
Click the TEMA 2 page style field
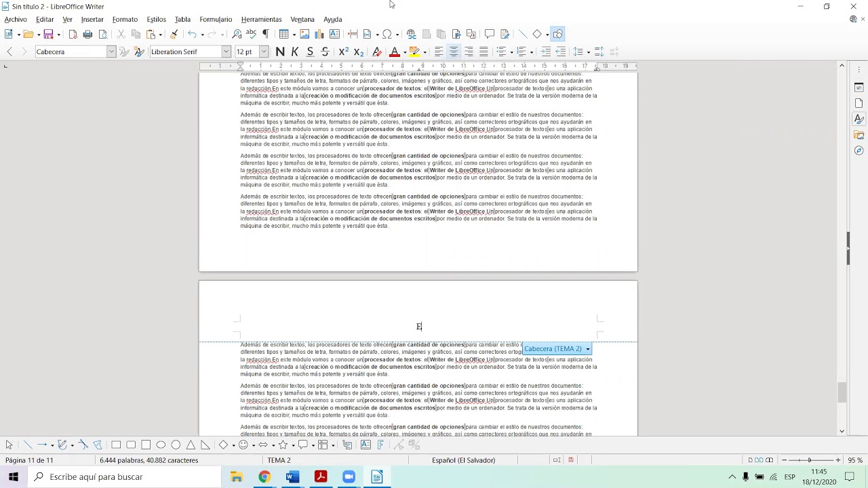tap(279, 460)
